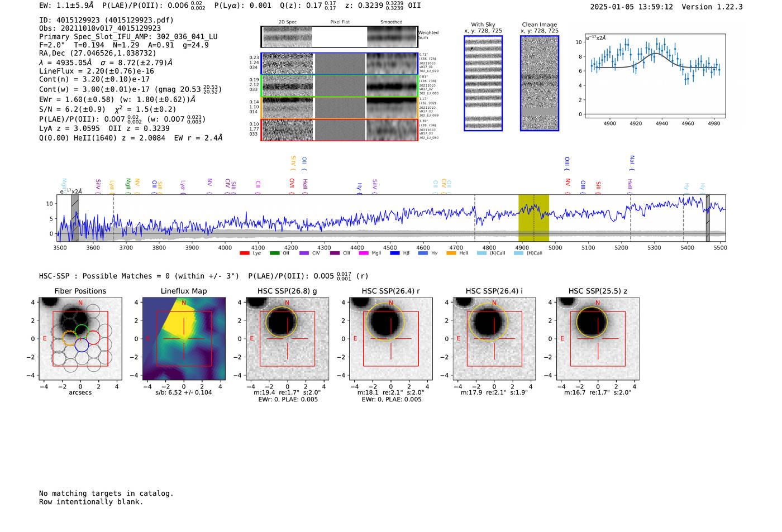Pick the HeII orange legend swatch
The height and width of the screenshot is (532, 782).
point(451,253)
